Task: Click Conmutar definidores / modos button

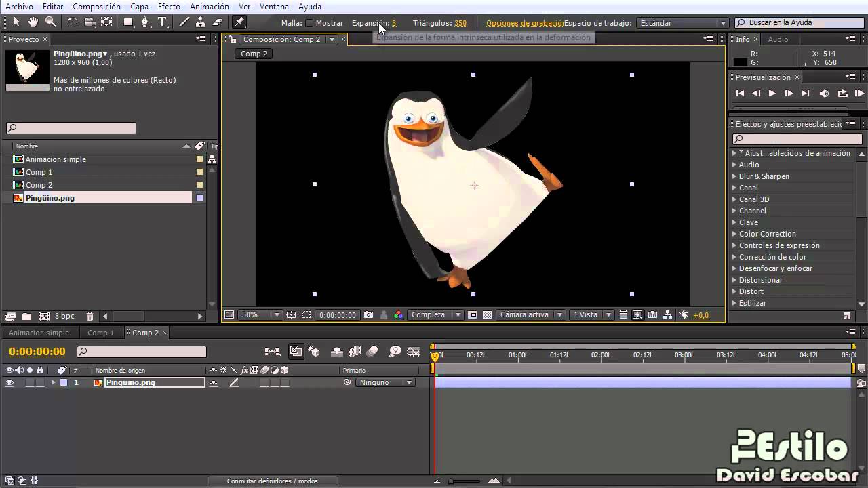Action: click(272, 481)
